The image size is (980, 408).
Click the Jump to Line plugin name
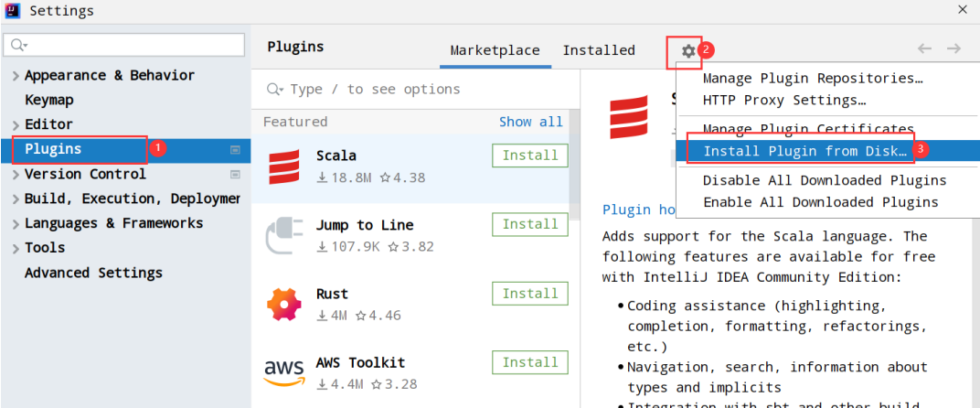pos(365,225)
